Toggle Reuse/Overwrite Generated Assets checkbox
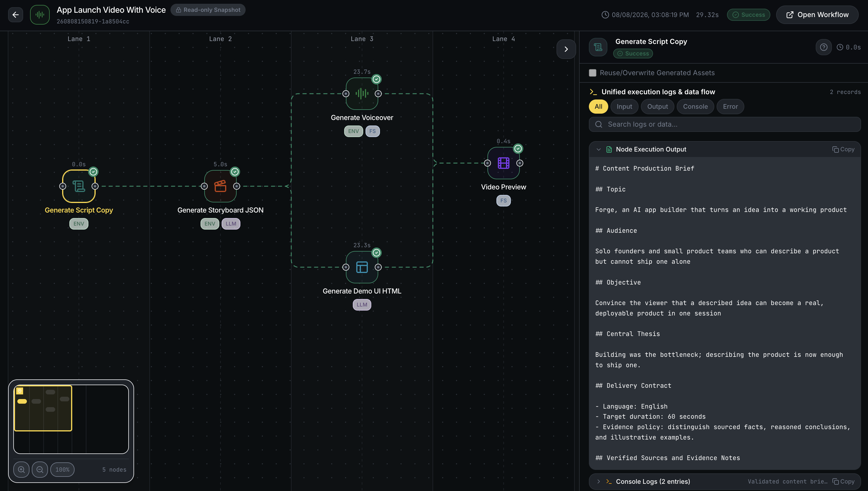 pyautogui.click(x=592, y=73)
